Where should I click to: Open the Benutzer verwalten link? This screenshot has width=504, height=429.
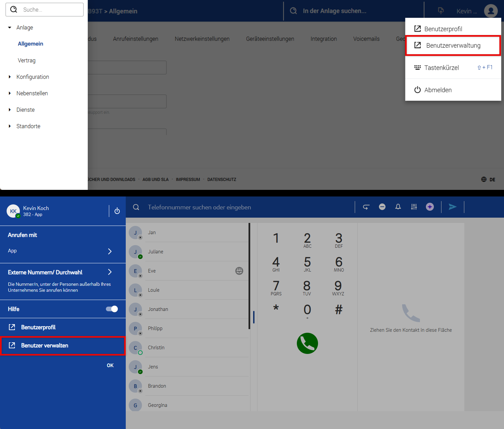coord(45,346)
